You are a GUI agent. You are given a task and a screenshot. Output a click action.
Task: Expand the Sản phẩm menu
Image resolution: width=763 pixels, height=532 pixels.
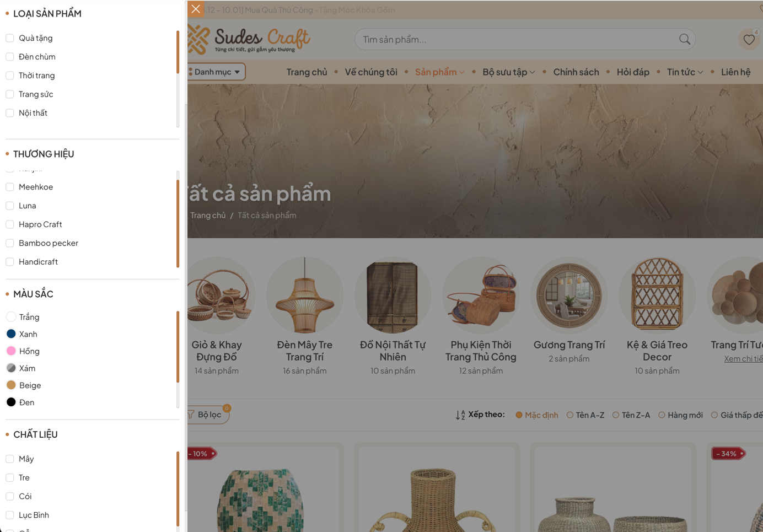click(439, 72)
